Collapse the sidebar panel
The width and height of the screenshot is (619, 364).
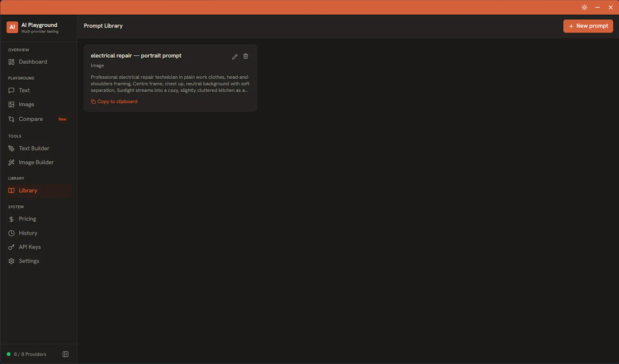point(66,354)
